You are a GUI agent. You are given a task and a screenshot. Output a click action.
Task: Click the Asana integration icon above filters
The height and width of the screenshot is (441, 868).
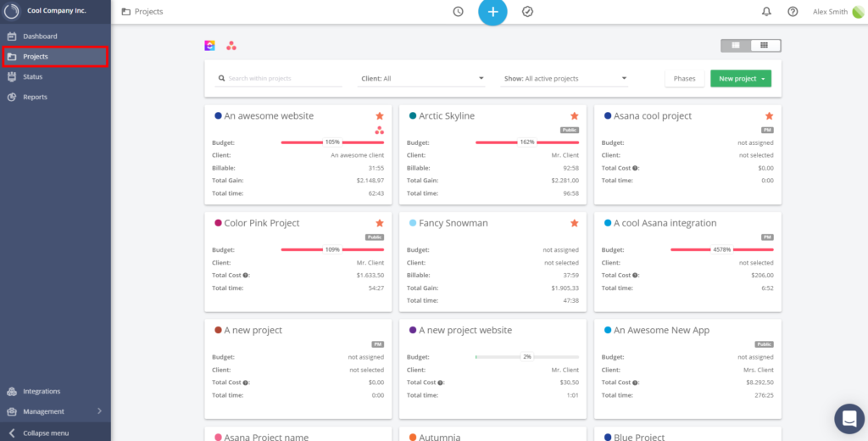(x=231, y=46)
